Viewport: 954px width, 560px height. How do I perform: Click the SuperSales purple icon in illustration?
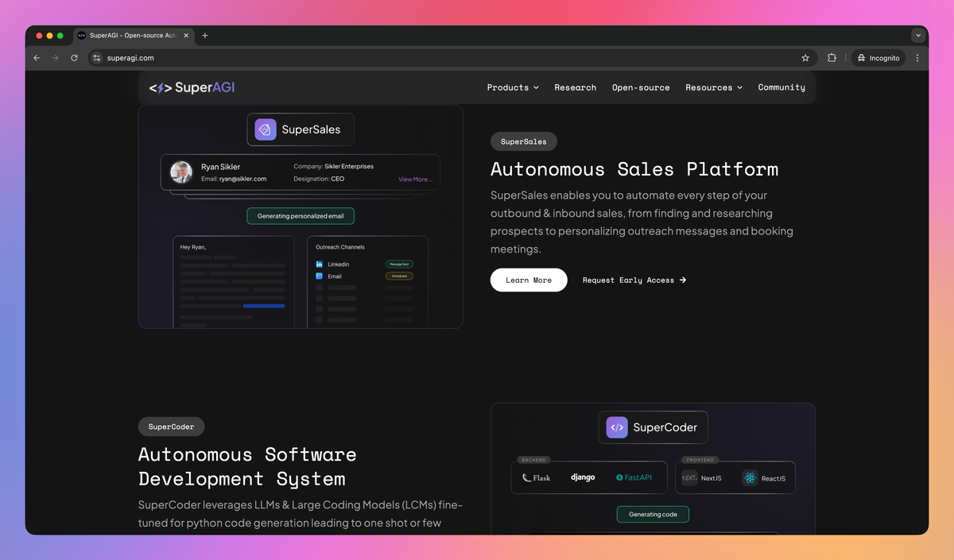coord(266,129)
